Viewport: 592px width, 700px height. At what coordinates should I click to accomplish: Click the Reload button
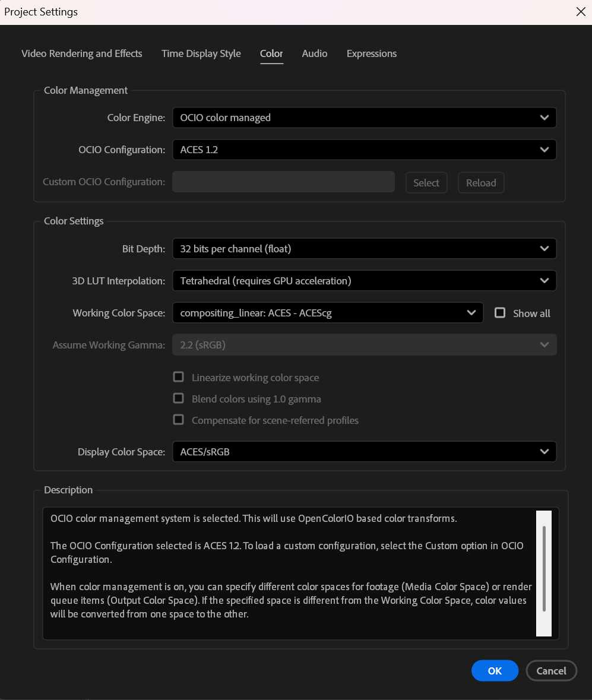pos(481,183)
